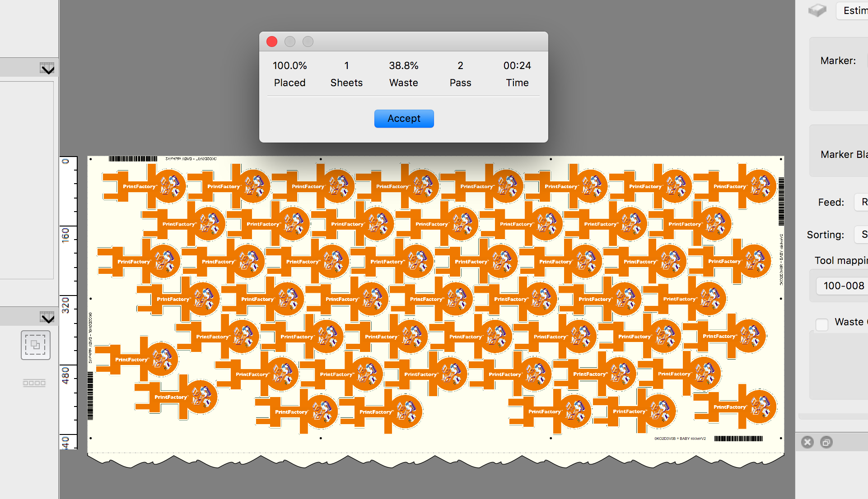Click the Marker Bla label
This screenshot has width=868, height=499.
[844, 154]
